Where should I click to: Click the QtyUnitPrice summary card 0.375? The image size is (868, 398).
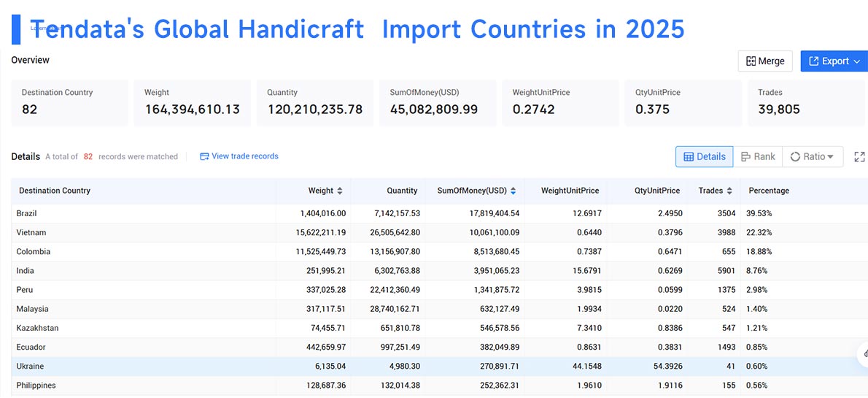pyautogui.click(x=683, y=103)
